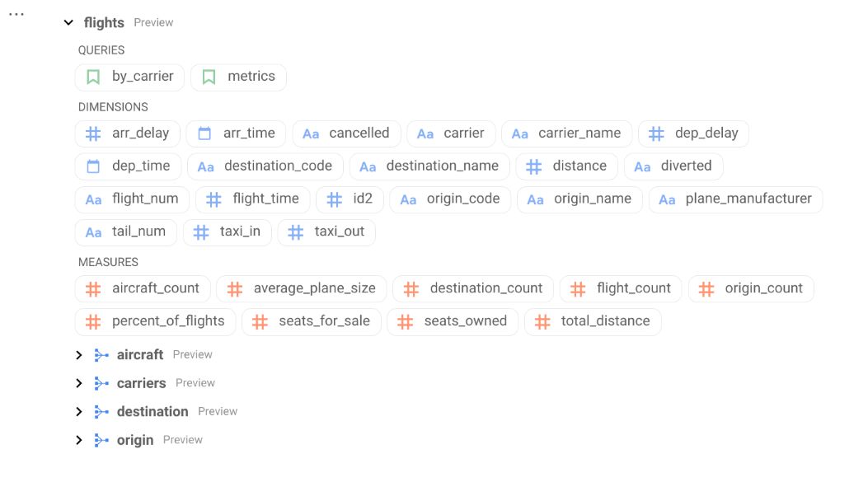Click orange measure icon on percent_of_flights
The width and height of the screenshot is (868, 482).
click(93, 321)
